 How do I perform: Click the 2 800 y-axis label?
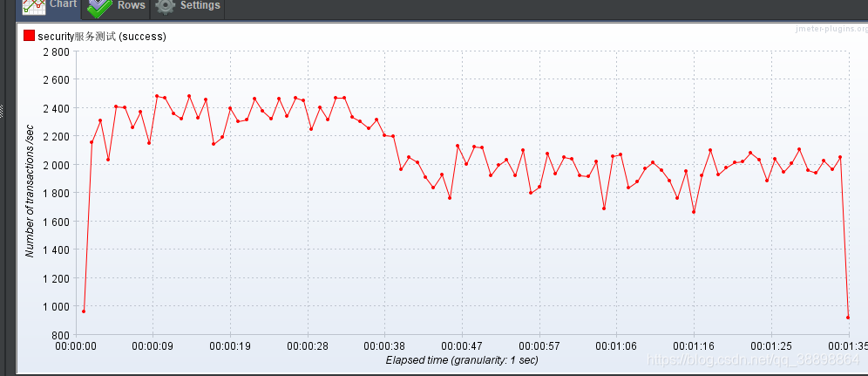click(x=55, y=51)
